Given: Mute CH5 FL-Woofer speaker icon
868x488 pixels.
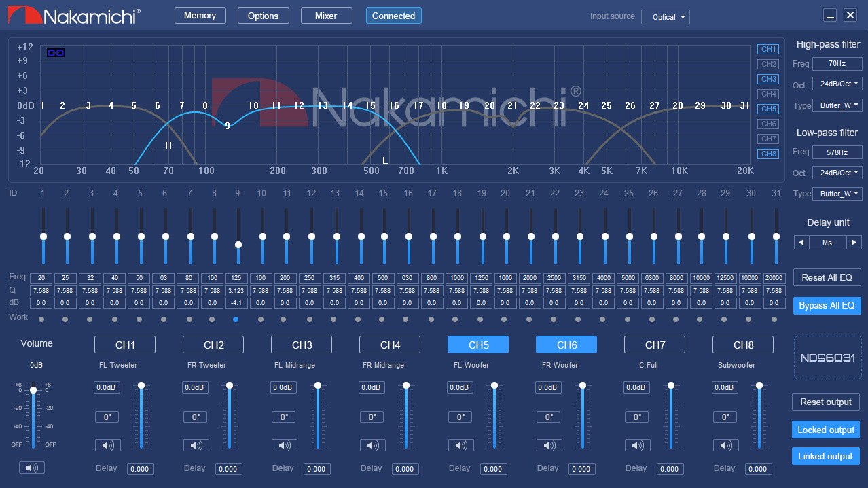Looking at the screenshot, I should point(461,446).
